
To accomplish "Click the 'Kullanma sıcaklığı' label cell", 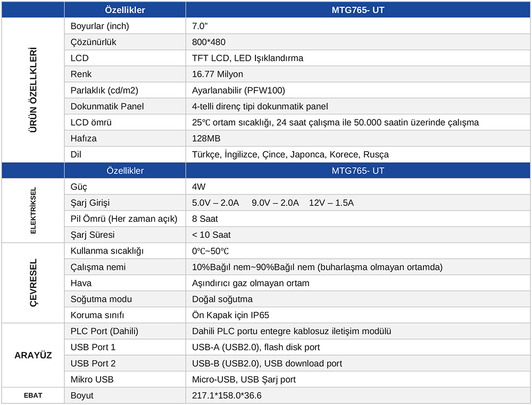I will tap(107, 251).
